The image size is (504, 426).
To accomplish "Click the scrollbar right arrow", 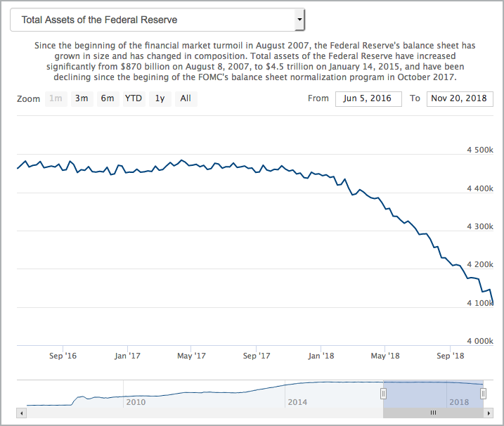I will point(489,413).
